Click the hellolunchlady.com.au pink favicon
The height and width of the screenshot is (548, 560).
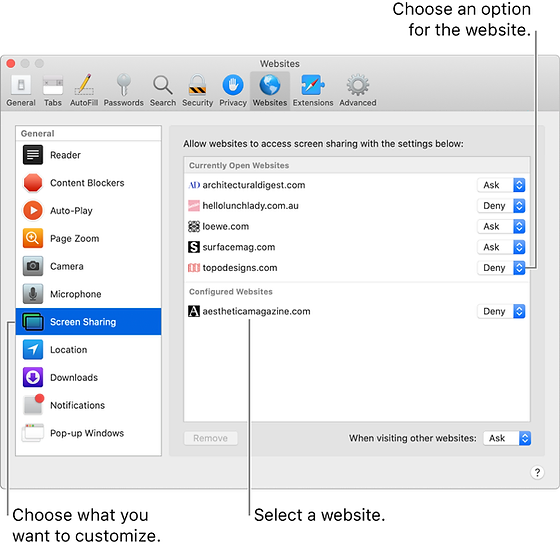coord(194,206)
